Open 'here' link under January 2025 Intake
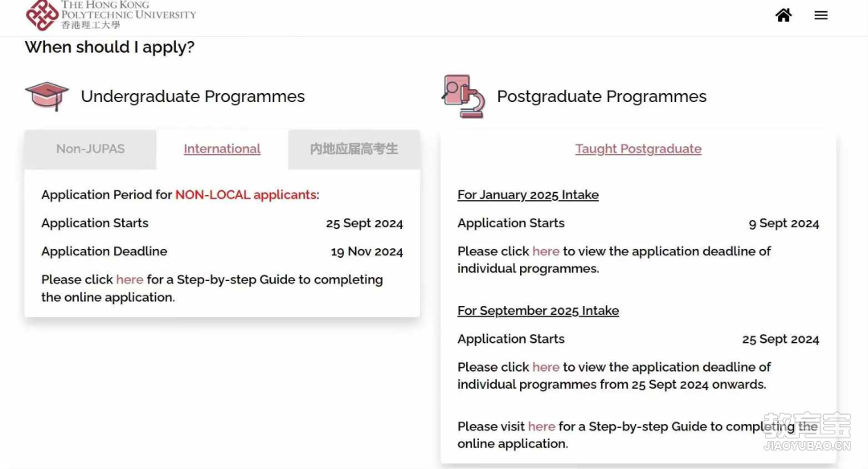Screen dimensions: 868x469 coord(546,251)
